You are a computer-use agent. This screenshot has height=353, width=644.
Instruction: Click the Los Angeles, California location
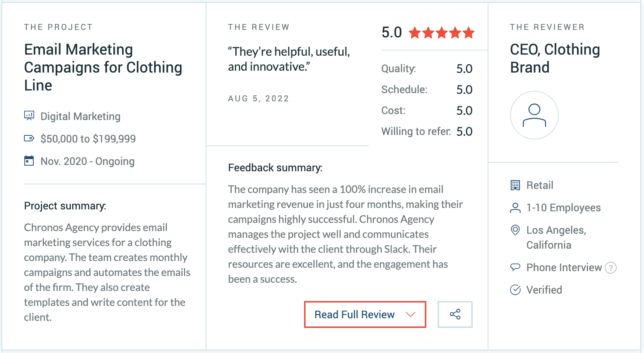tap(556, 237)
